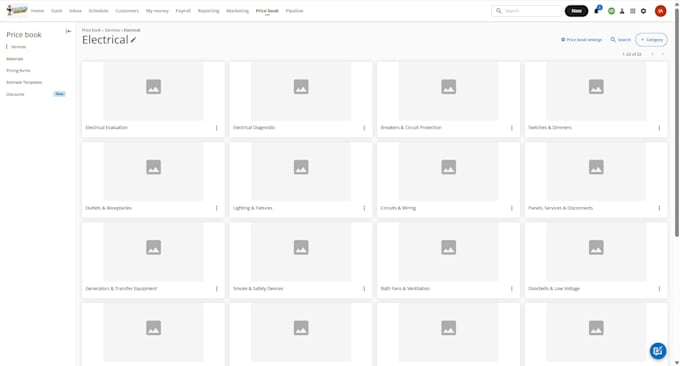Open options menu for Smoke & Safety Devices
This screenshot has width=680, height=366.
pos(364,289)
